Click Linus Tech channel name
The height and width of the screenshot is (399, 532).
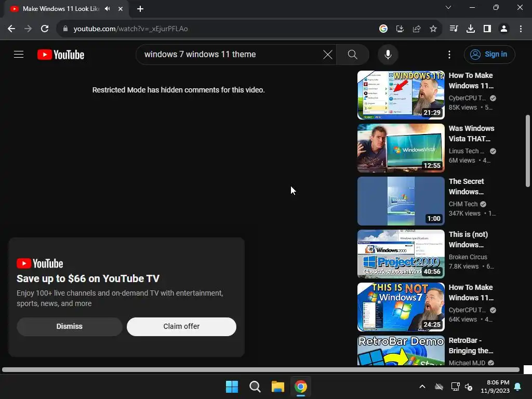[x=467, y=151]
